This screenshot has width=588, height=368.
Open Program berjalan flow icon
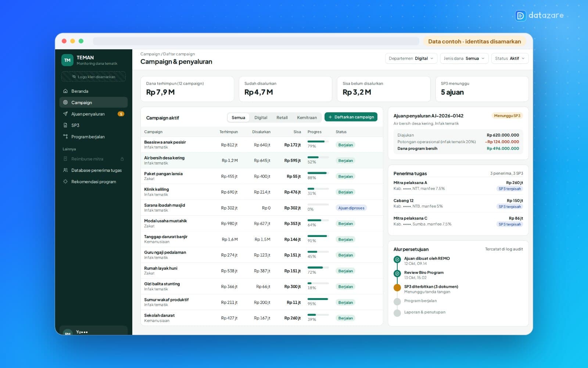coord(65,137)
